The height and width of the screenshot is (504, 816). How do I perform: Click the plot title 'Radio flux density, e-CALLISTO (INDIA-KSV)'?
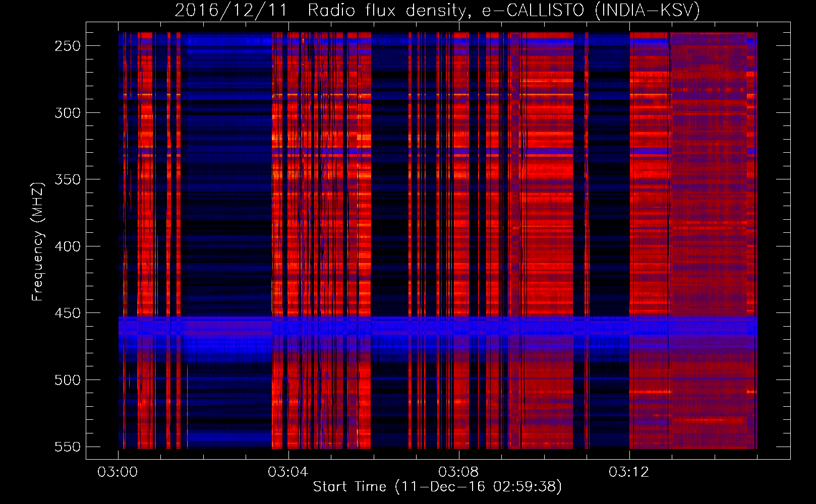(504, 10)
